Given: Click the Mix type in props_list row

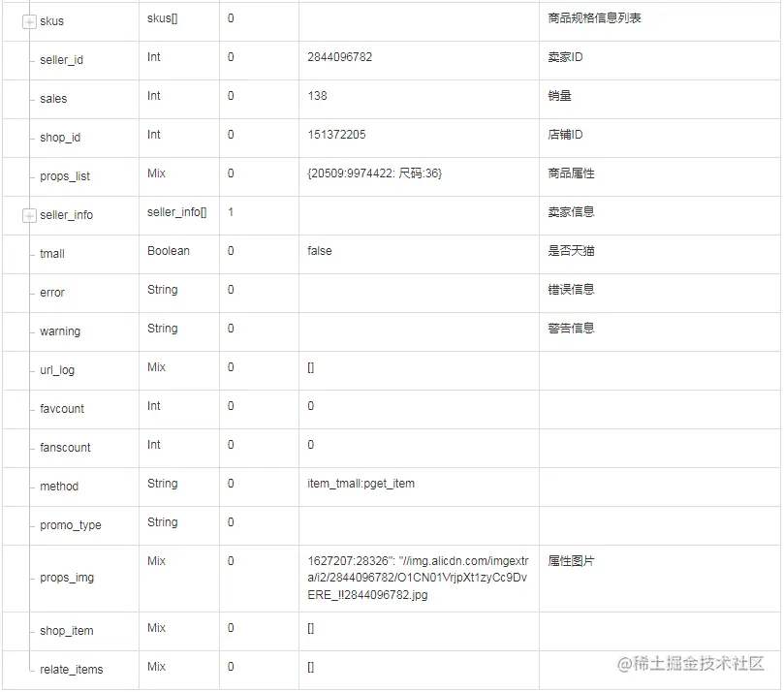Looking at the screenshot, I should (x=156, y=173).
